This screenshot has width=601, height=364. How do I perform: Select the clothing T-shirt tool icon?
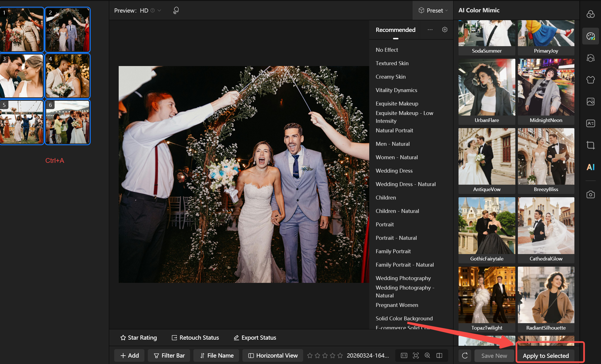click(x=590, y=80)
